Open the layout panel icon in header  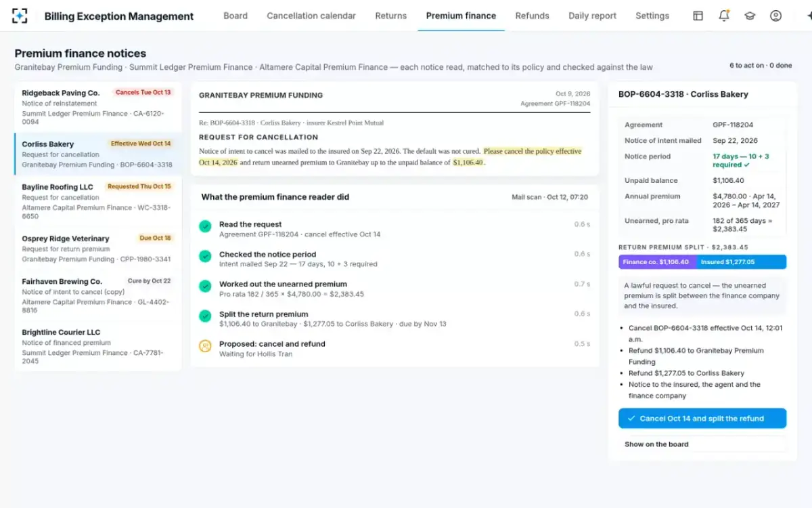(x=698, y=16)
